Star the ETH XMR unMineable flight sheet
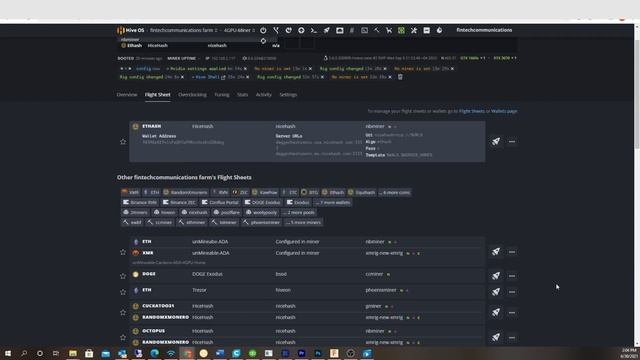The image size is (640, 360). 123,252
